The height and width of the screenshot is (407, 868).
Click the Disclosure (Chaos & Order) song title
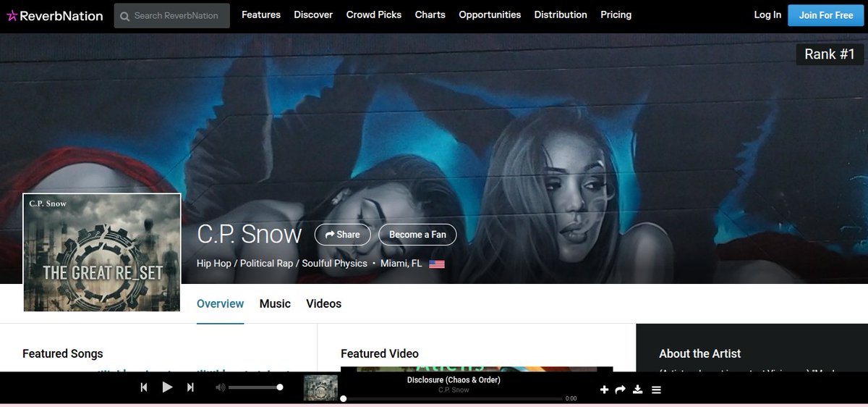[x=454, y=380]
